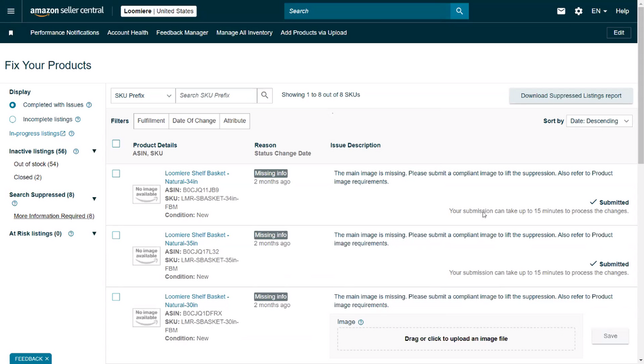Open Loomiere Shelf Basket Natural-35in link
644x364 pixels.
pos(197,239)
